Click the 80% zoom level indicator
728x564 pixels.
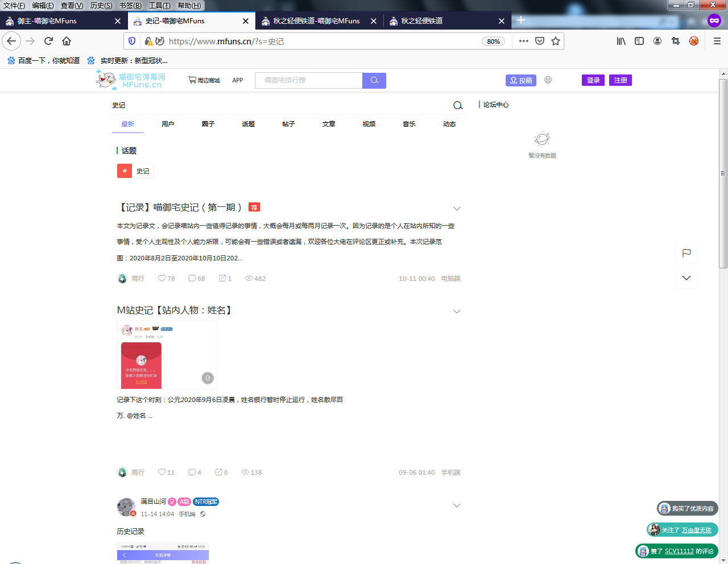tap(493, 42)
